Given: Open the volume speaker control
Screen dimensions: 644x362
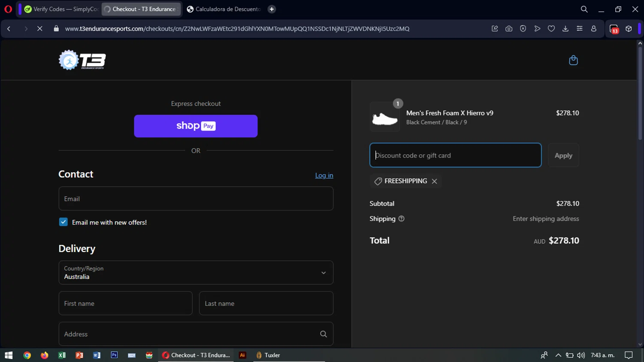Looking at the screenshot, I should coord(581,355).
